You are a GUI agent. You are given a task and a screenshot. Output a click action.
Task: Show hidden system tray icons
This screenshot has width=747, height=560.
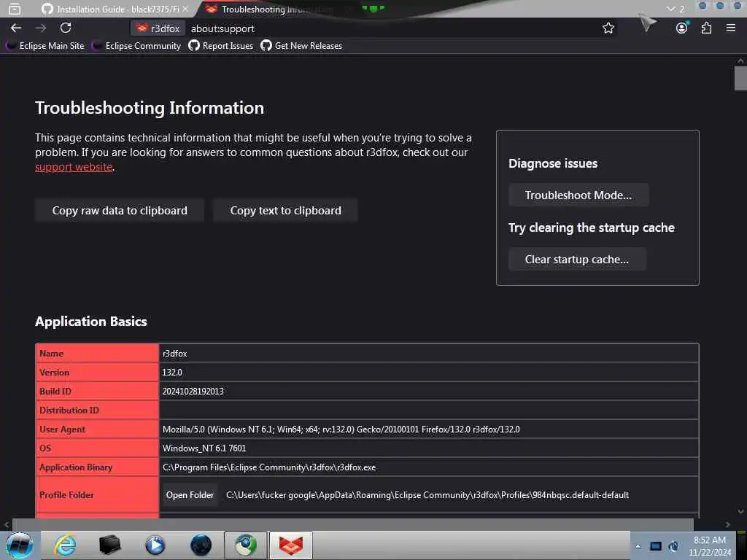638,546
